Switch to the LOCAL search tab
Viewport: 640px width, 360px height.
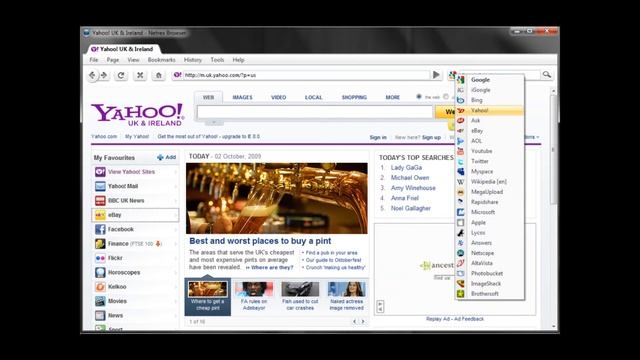point(313,98)
